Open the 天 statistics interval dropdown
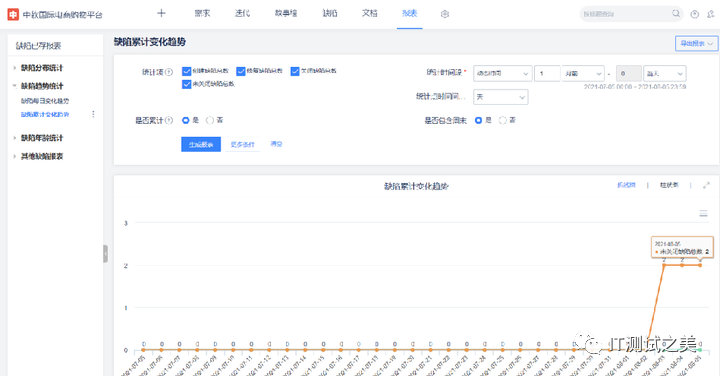Image resolution: width=720 pixels, height=376 pixels. [501, 97]
